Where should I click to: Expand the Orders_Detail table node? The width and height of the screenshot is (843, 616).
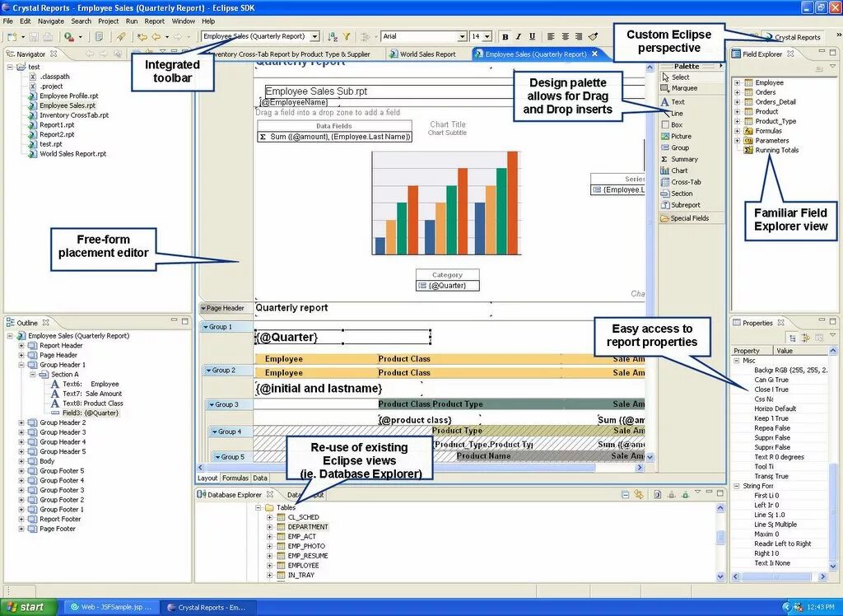click(x=737, y=101)
